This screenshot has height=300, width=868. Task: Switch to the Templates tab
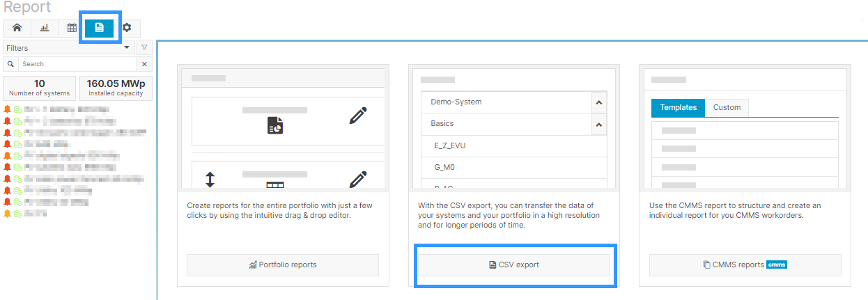pos(678,108)
